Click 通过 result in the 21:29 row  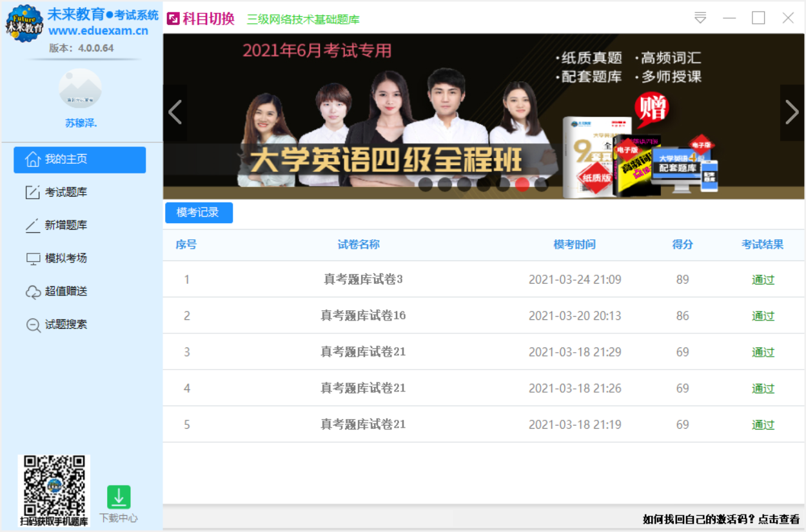click(763, 352)
